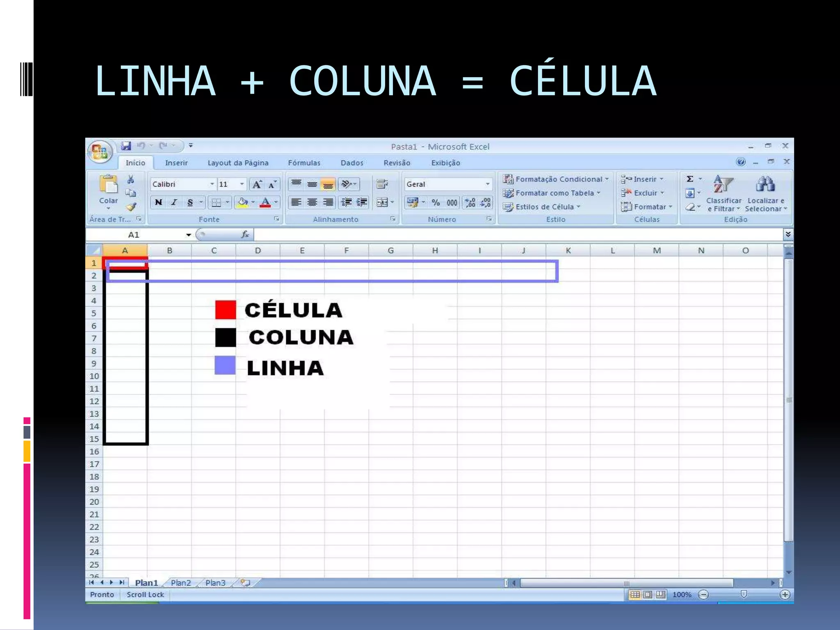Insert a function with the fx button
Viewport: 840px width, 630px height.
(245, 235)
